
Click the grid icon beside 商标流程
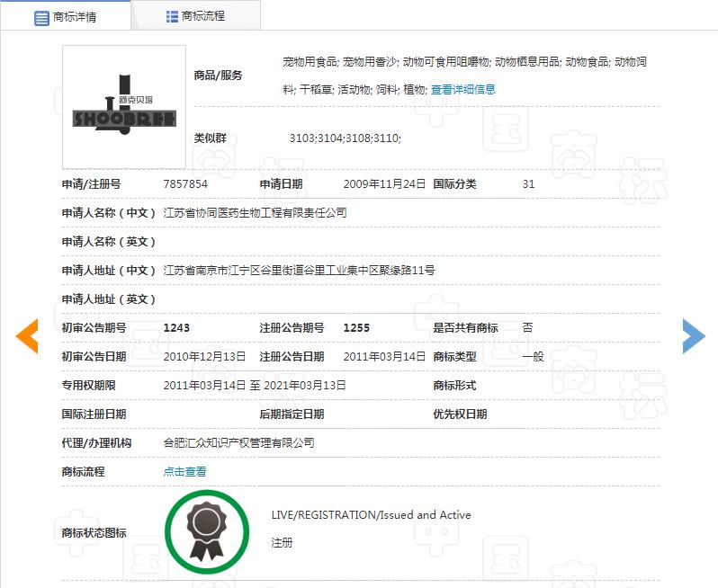click(x=172, y=16)
